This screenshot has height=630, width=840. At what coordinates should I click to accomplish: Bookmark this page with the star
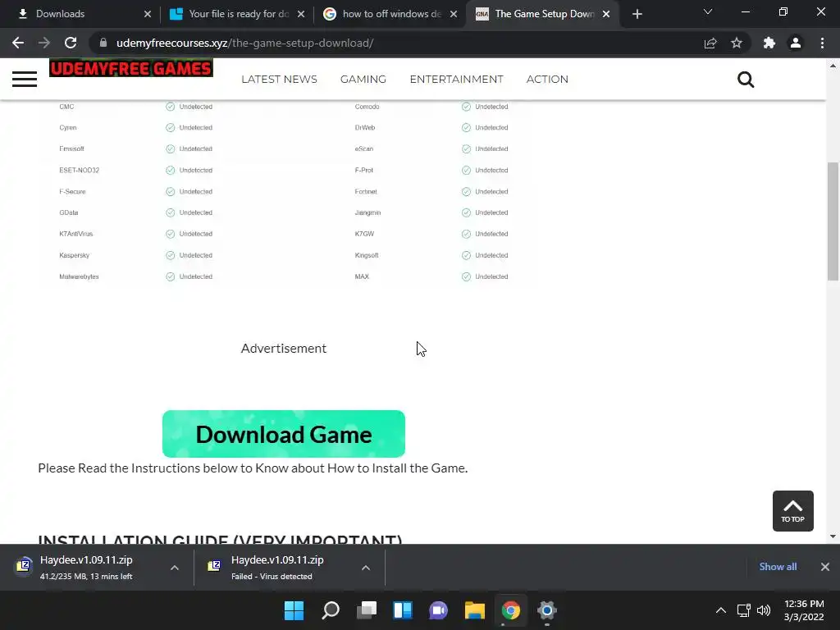[737, 43]
